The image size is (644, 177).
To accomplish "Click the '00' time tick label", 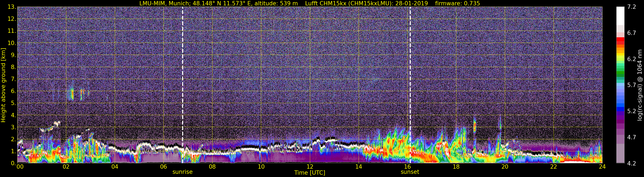I will [20, 167].
